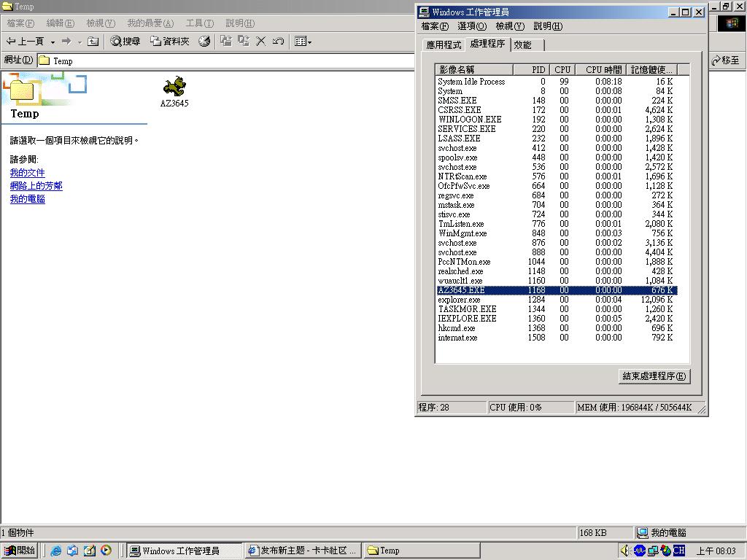Click the Task Manager window title icon
This screenshot has width=747, height=560.
[424, 12]
